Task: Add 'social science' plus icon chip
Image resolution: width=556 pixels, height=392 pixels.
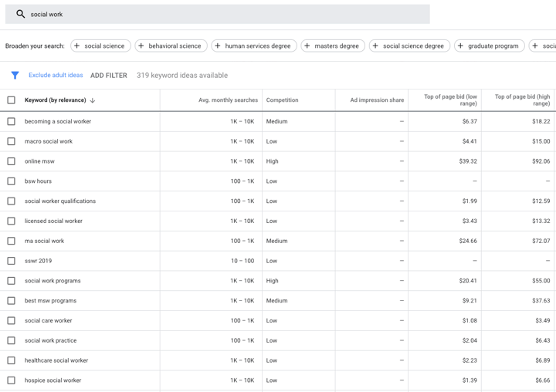Action: click(x=77, y=46)
